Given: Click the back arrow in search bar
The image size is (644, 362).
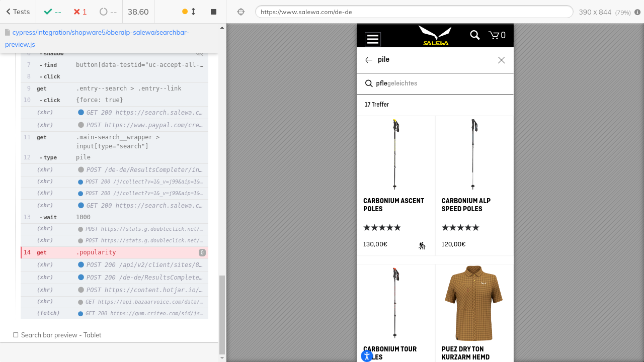Looking at the screenshot, I should [369, 60].
